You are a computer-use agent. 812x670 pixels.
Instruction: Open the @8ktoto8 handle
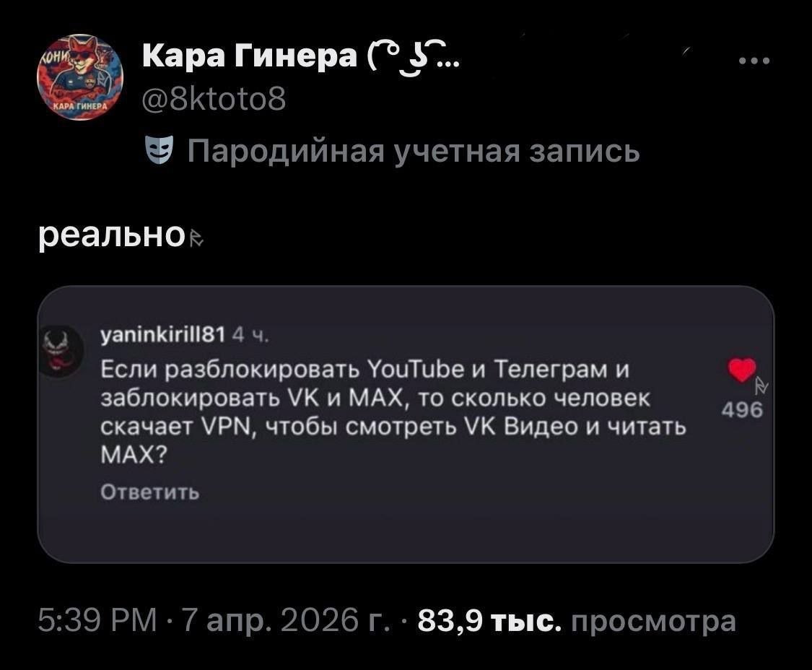click(x=214, y=99)
